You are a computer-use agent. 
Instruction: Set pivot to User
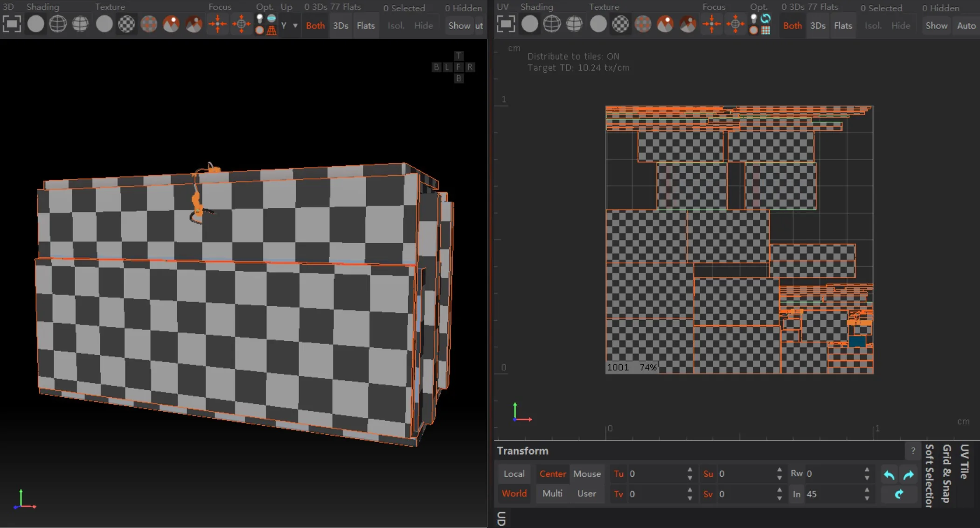coord(587,493)
